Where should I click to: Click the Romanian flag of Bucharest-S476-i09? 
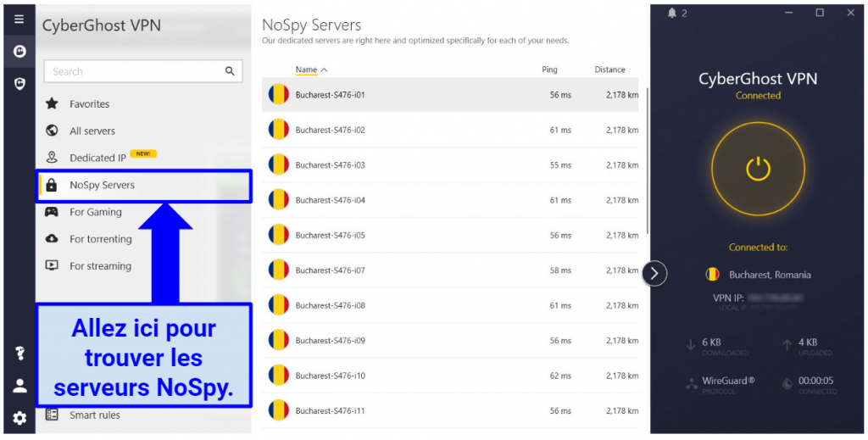(278, 340)
